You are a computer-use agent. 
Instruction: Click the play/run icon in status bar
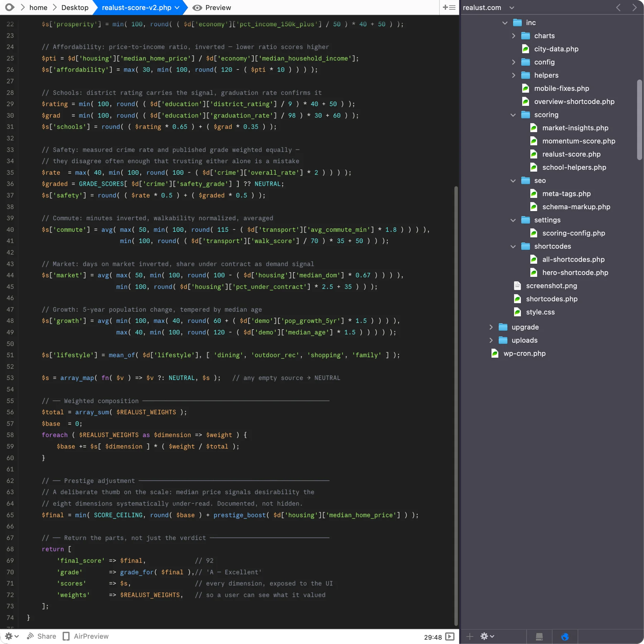coord(450,636)
